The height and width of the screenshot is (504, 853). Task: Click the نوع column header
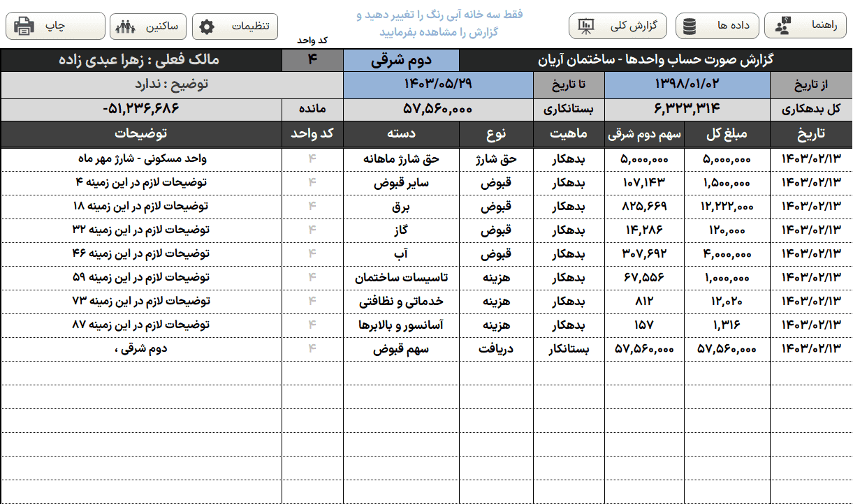[x=496, y=133]
